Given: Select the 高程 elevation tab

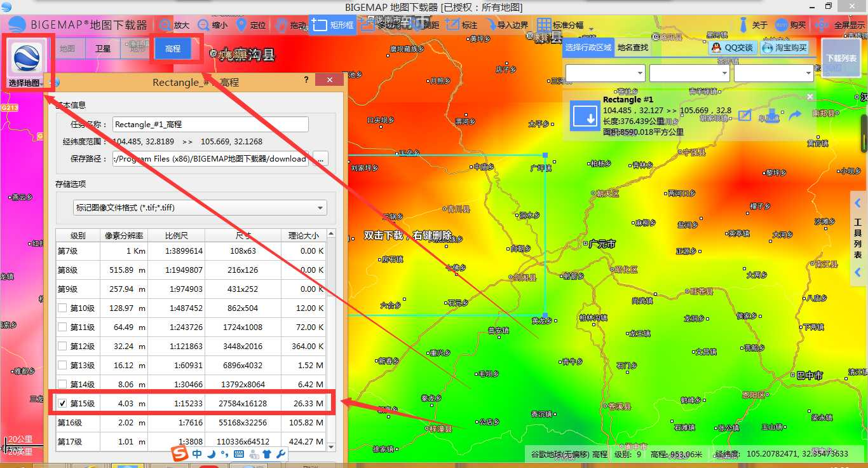Looking at the screenshot, I should [173, 48].
